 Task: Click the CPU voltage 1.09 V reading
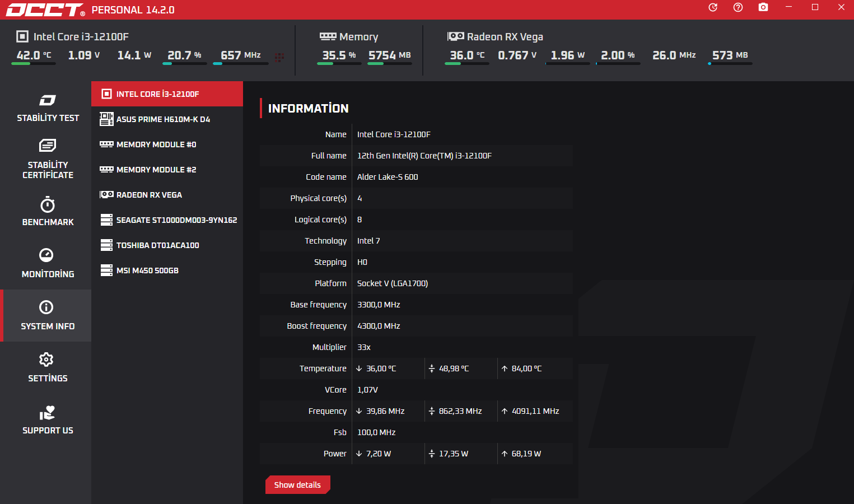click(84, 55)
